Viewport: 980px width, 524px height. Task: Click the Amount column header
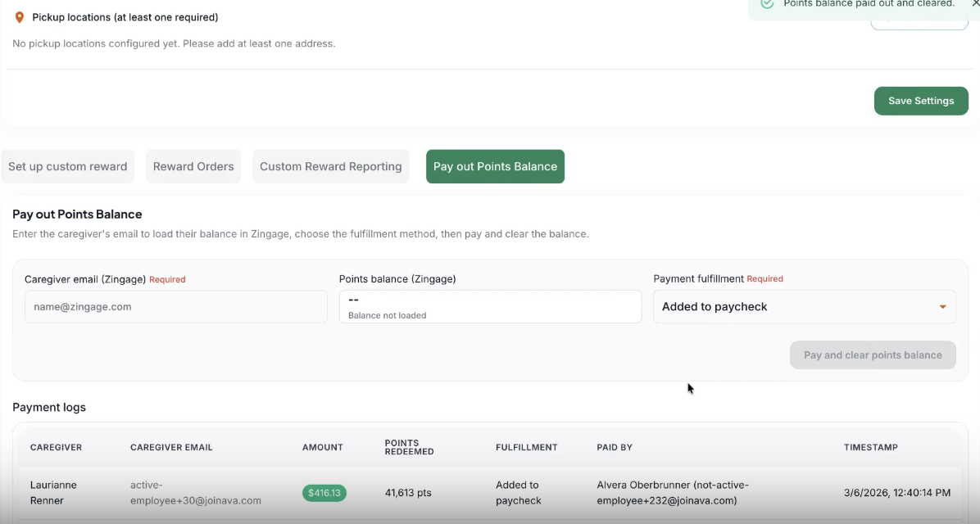point(323,447)
